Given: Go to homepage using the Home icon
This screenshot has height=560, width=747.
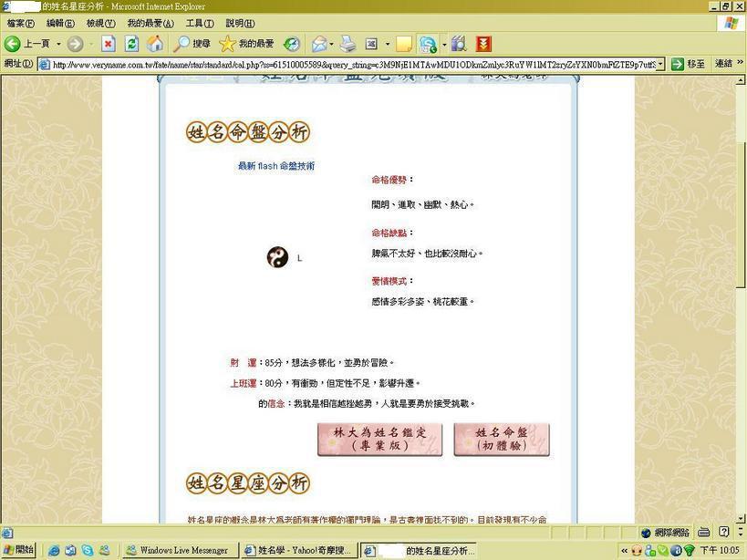Looking at the screenshot, I should pyautogui.click(x=155, y=43).
